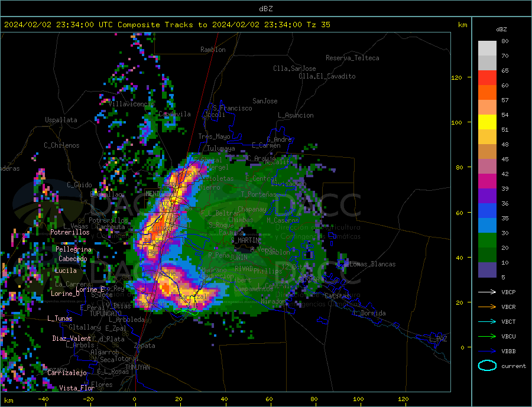Viewport: 532px width, 407px height.
Task: Click the 'Clla.El_Cavadito' place label
Action: click(x=327, y=76)
